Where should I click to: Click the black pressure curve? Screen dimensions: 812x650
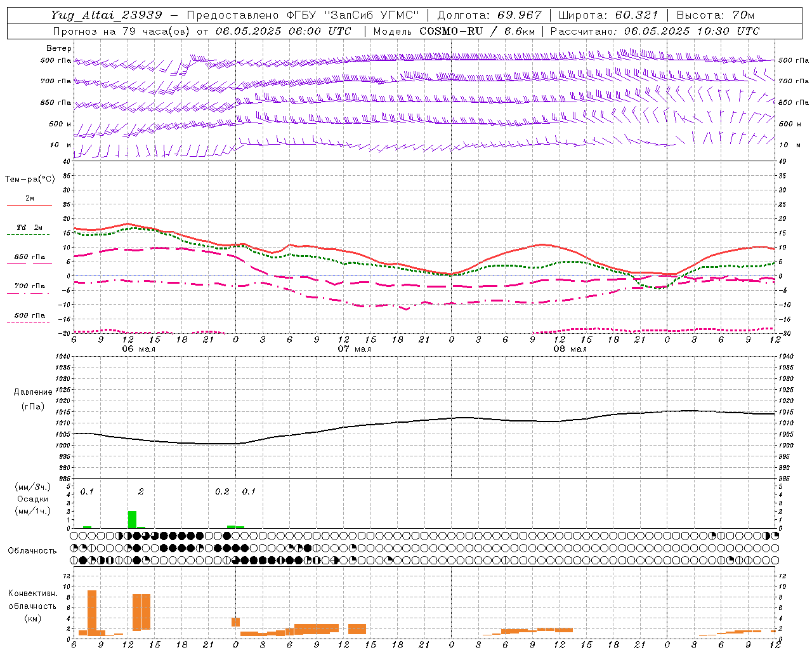pos(424,420)
